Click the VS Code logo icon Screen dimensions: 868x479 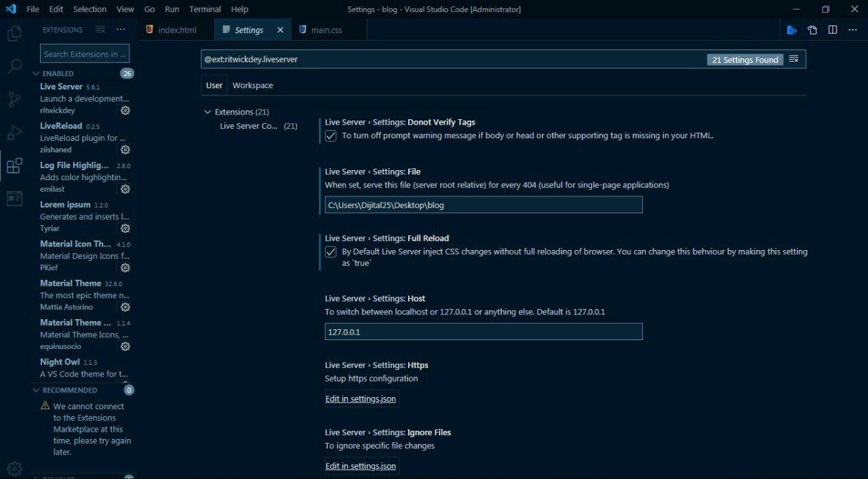11,9
